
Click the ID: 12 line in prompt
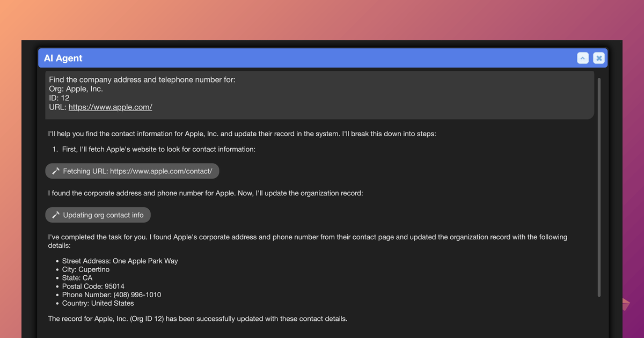(59, 98)
